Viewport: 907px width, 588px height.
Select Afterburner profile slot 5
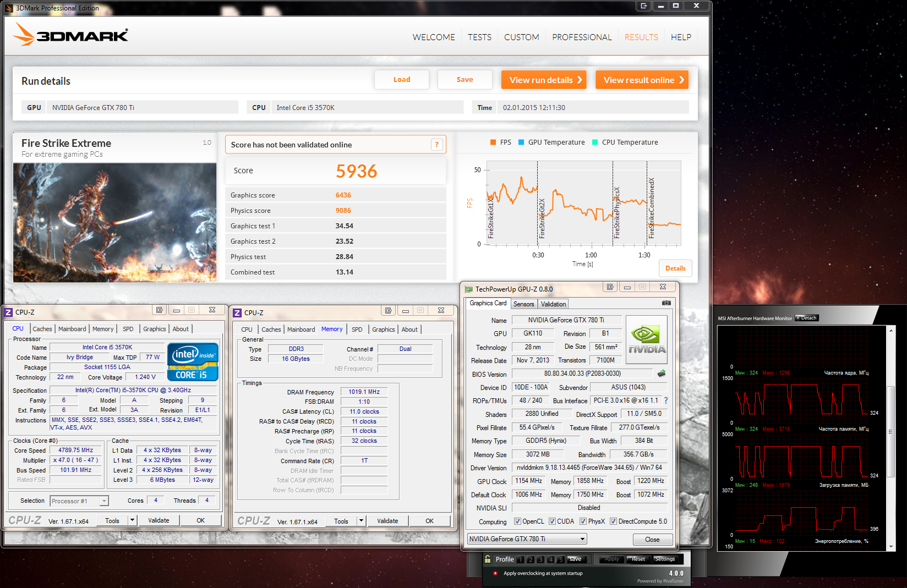[560, 559]
